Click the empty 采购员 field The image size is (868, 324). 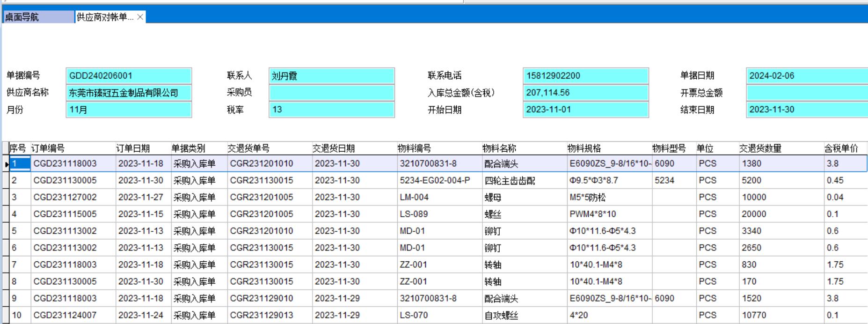[x=331, y=93]
